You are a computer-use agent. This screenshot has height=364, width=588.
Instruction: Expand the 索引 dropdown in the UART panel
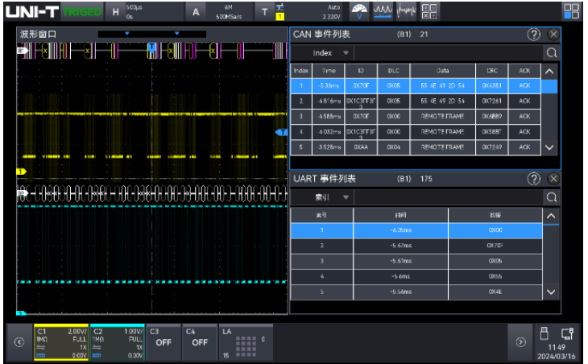coord(331,197)
